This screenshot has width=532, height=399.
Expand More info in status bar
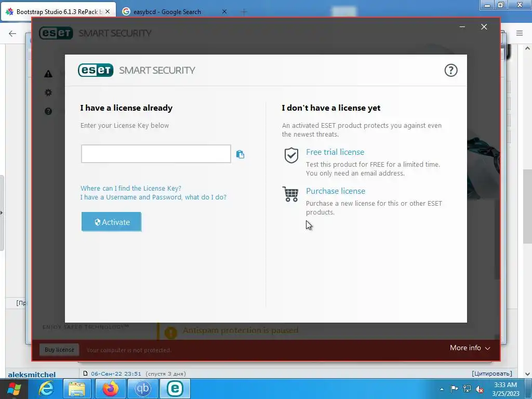click(470, 348)
